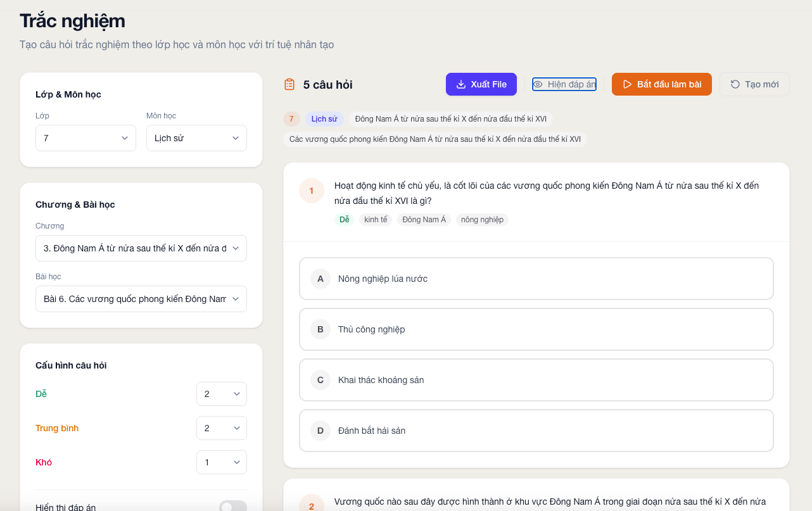Click the clipboard icon beside 5 câu hỏi
The height and width of the screenshot is (511, 812).
click(289, 84)
